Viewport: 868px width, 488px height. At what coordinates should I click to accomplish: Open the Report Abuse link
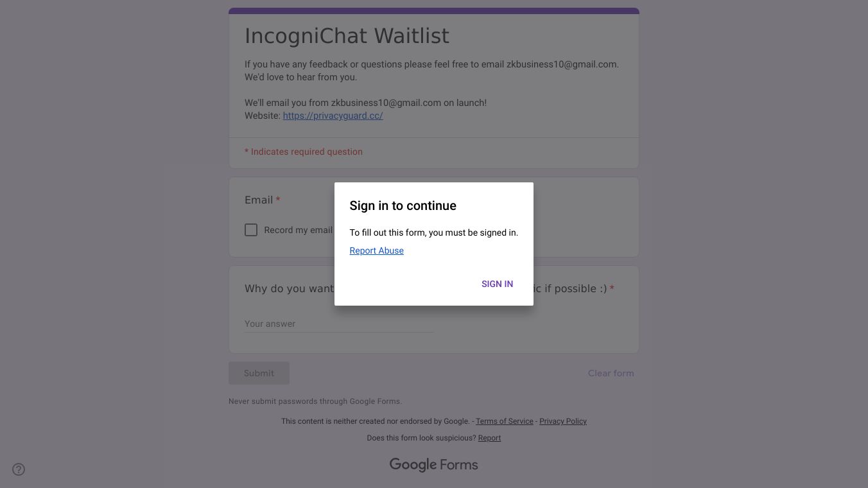[x=376, y=250]
